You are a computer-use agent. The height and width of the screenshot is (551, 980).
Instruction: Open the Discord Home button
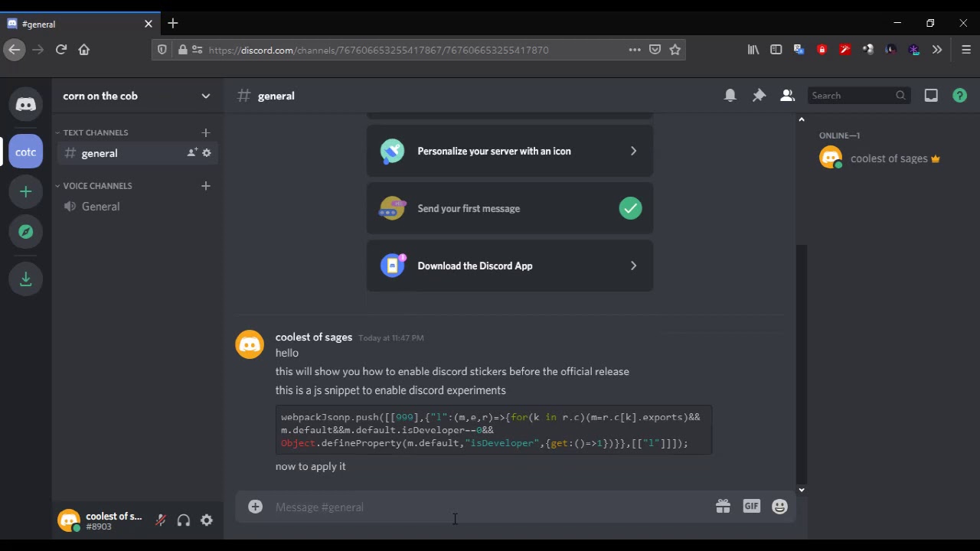[x=26, y=104]
